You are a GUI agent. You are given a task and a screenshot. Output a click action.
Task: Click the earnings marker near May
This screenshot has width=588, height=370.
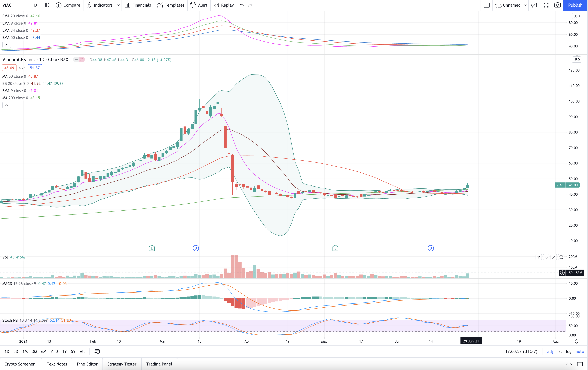click(x=335, y=248)
